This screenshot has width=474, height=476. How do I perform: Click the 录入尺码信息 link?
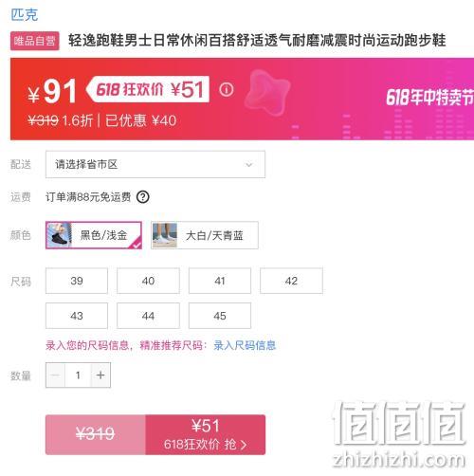[x=245, y=345]
